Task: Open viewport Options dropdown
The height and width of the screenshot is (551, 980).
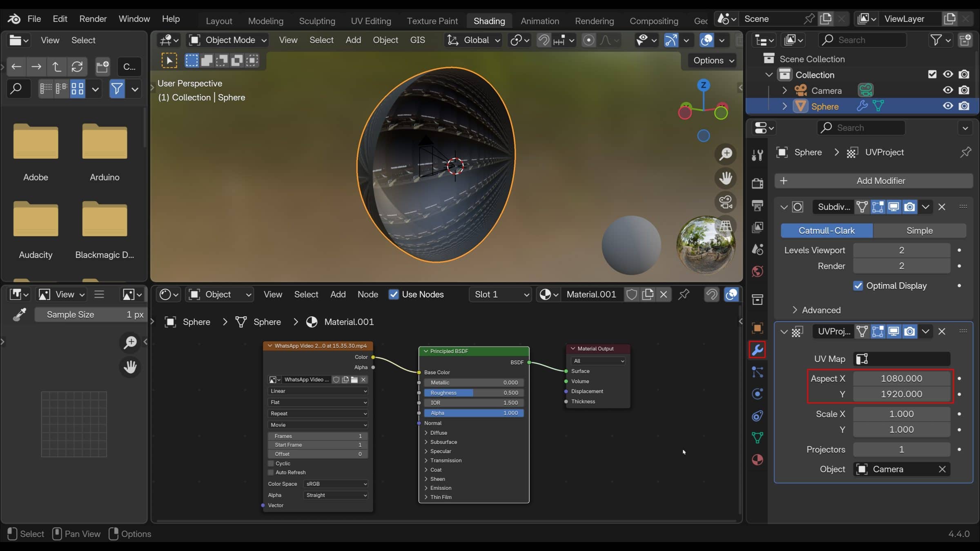Action: tap(713, 60)
